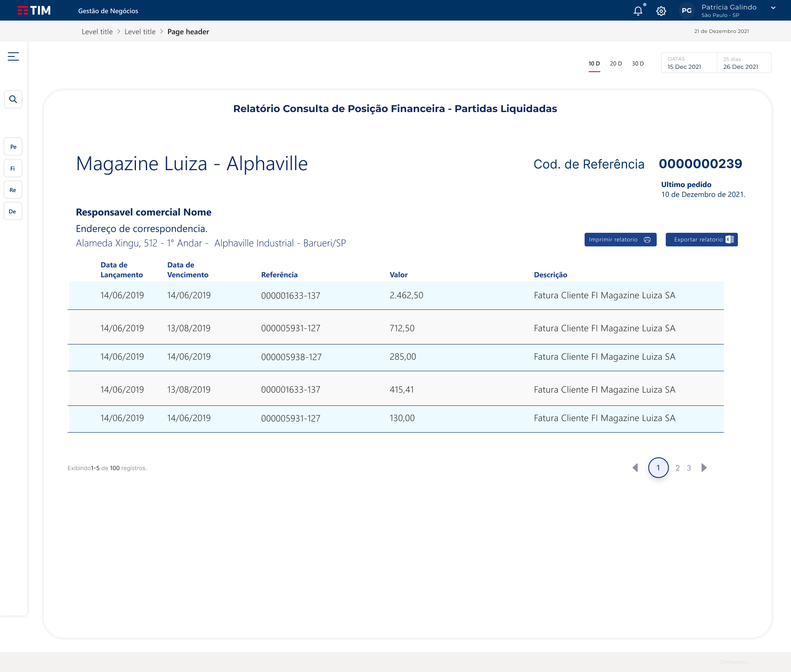Click the second Level title breadcrumb
The height and width of the screenshot is (672, 791).
coord(140,32)
